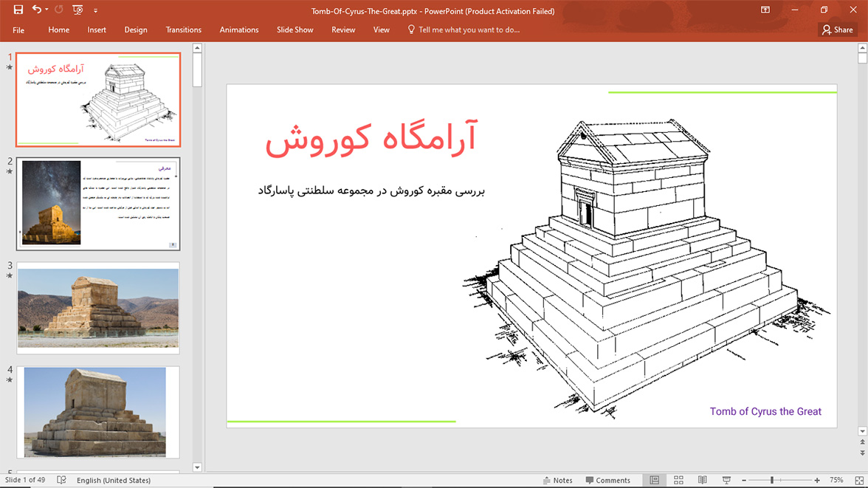Select slide 3 thumbnail in the panel
This screenshot has height=488, width=868.
tap(98, 308)
